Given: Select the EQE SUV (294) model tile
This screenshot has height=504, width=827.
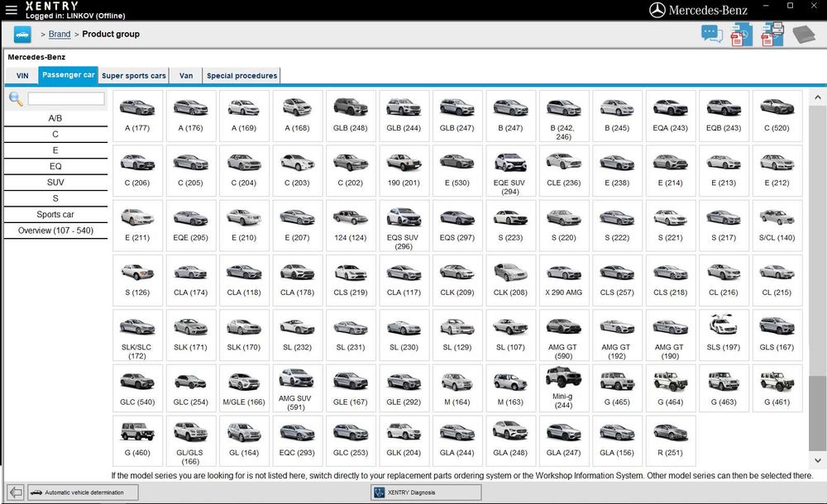Looking at the screenshot, I should 510,171.
